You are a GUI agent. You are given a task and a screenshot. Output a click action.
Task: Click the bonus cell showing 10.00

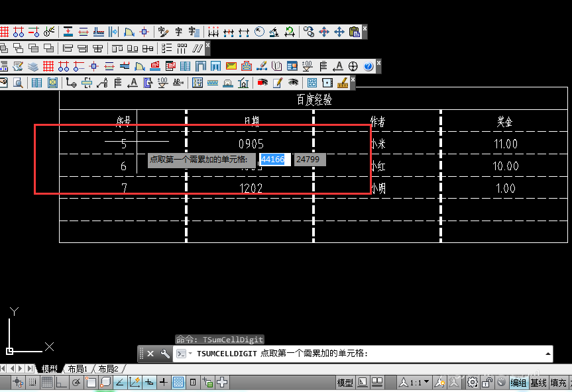pos(505,166)
